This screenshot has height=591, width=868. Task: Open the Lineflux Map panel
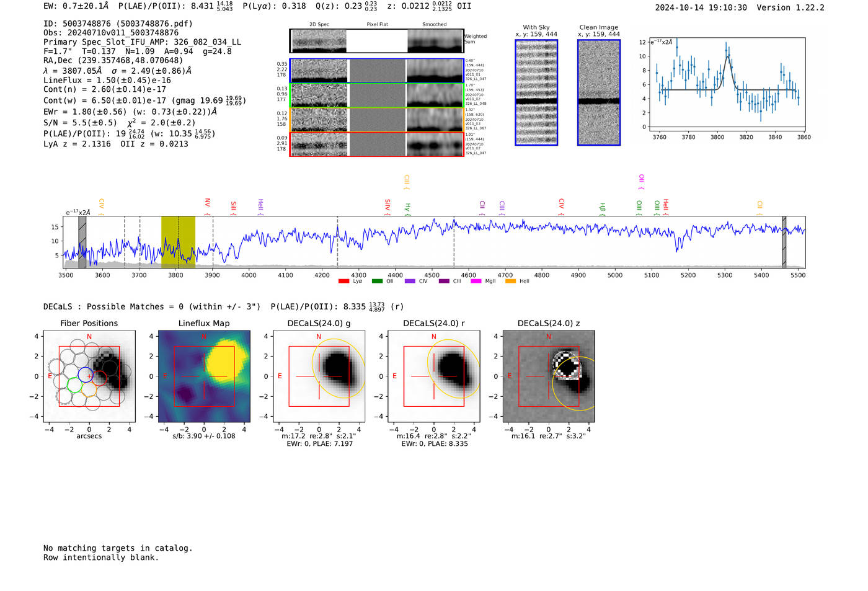click(204, 376)
